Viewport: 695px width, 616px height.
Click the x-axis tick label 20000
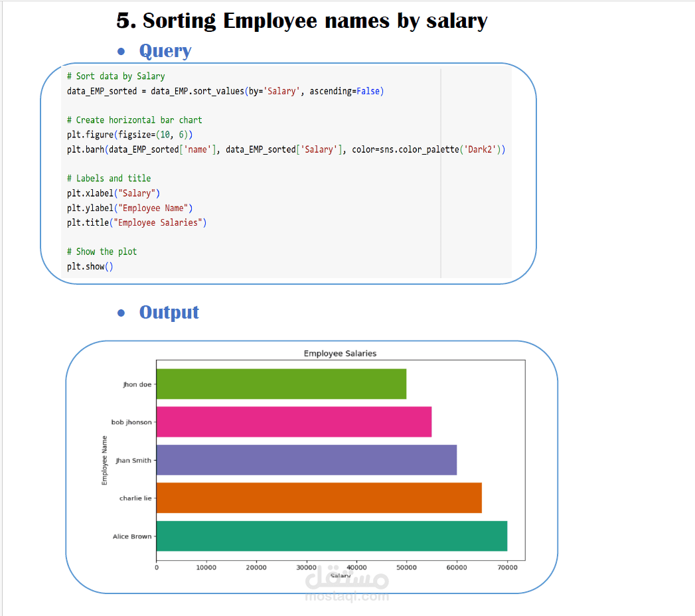click(x=256, y=568)
